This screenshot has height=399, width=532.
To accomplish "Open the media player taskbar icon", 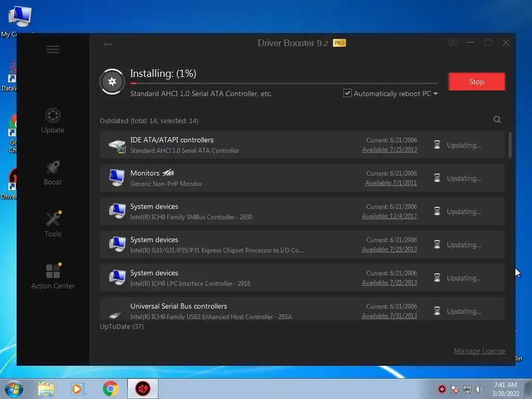I will click(77, 389).
